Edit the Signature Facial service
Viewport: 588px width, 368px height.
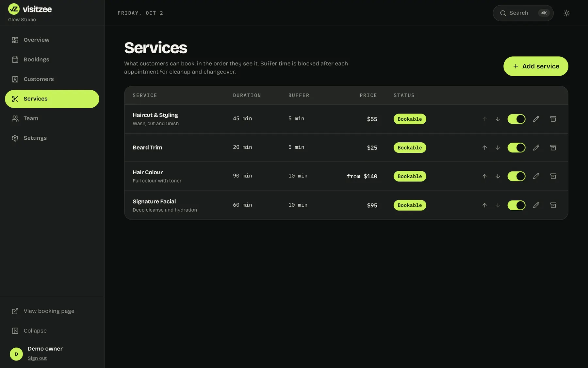pos(536,205)
